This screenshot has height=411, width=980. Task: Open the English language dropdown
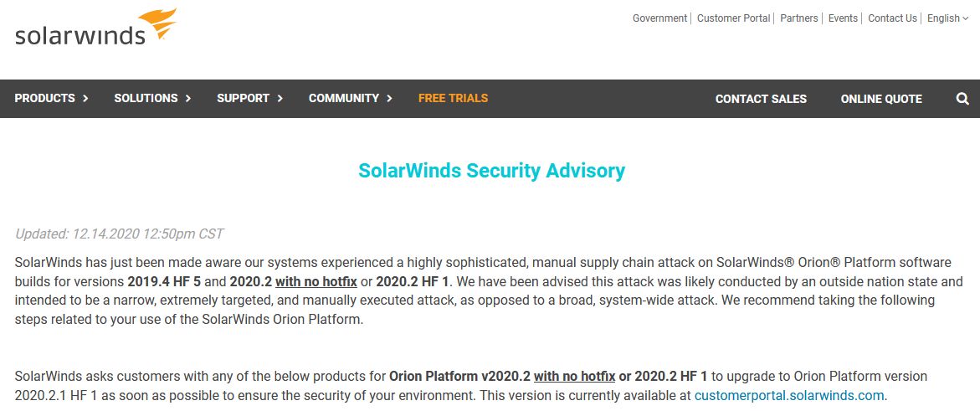point(947,18)
